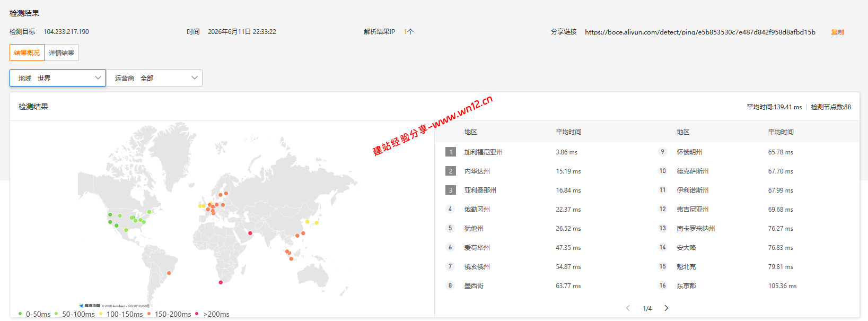
Task: Click target IP 104.233.217.190
Action: pos(66,32)
